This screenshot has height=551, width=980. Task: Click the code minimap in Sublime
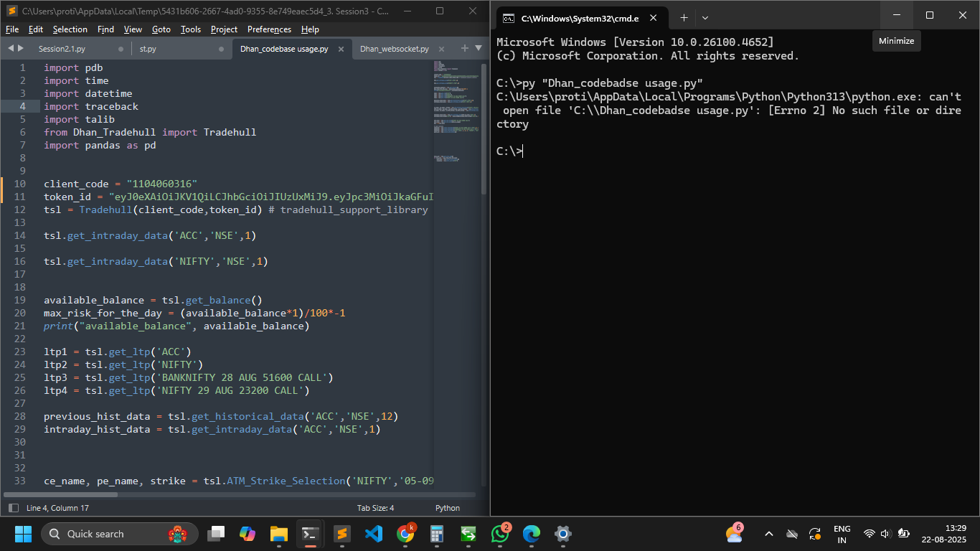tap(456, 112)
